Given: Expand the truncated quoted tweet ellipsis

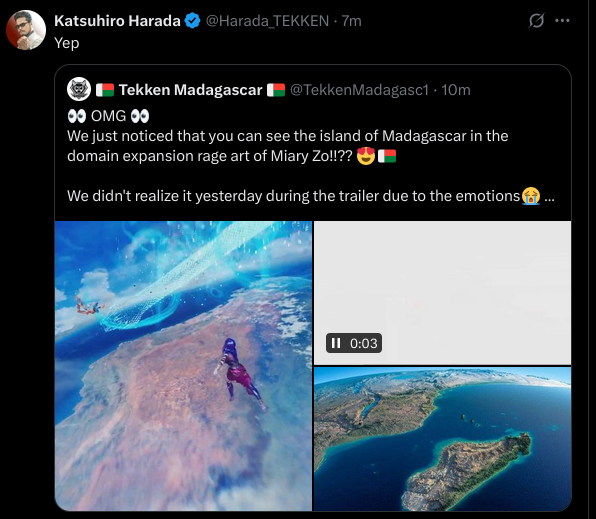Looking at the screenshot, I should pyautogui.click(x=549, y=197).
